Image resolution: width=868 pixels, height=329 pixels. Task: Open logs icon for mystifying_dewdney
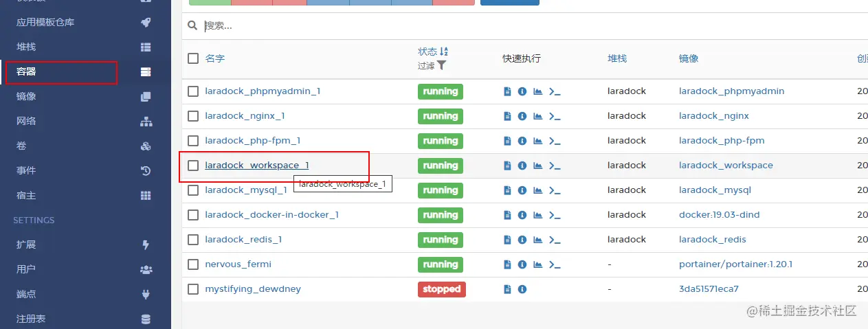pyautogui.click(x=507, y=289)
